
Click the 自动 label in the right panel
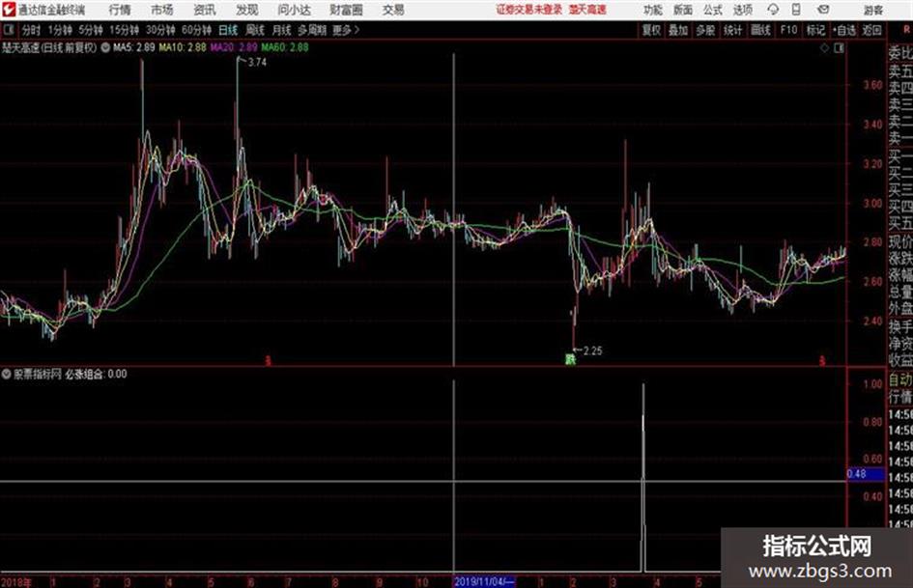pos(900,380)
